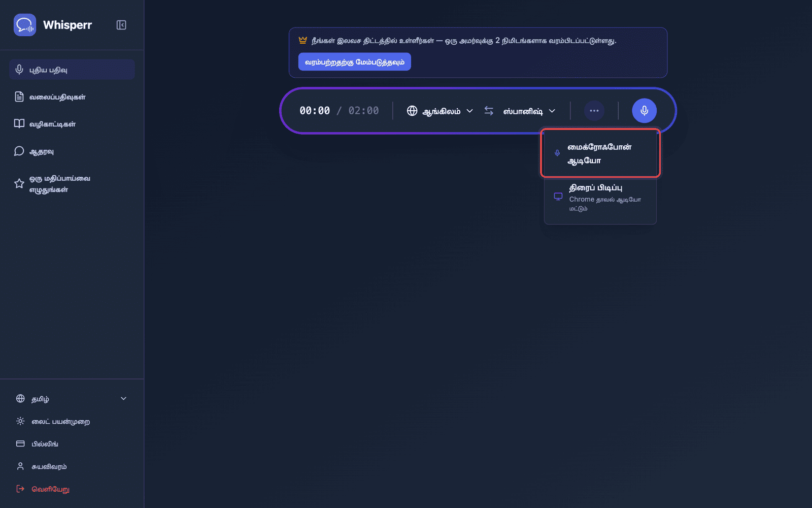Click the red logout arrow icon
Image resolution: width=812 pixels, height=508 pixels.
[20, 489]
